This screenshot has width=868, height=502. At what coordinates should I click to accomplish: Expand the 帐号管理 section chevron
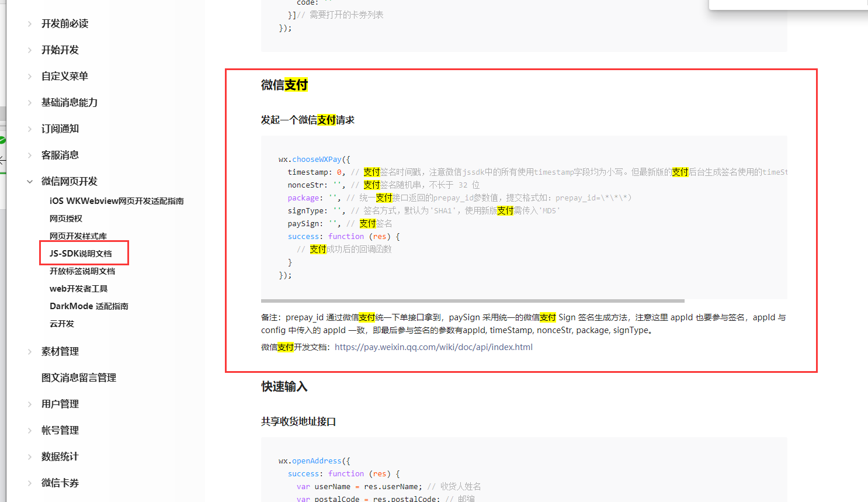[x=30, y=431]
